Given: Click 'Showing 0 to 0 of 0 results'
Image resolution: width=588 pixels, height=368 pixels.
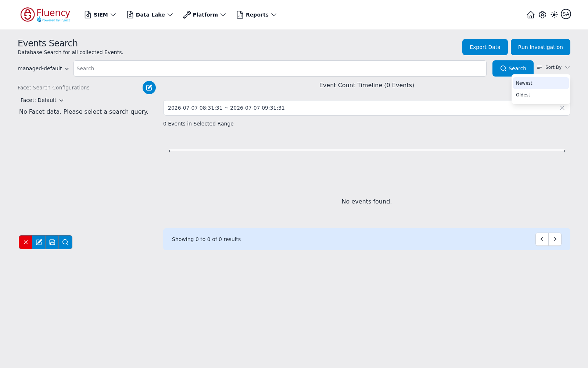Looking at the screenshot, I should pyautogui.click(x=207, y=239).
